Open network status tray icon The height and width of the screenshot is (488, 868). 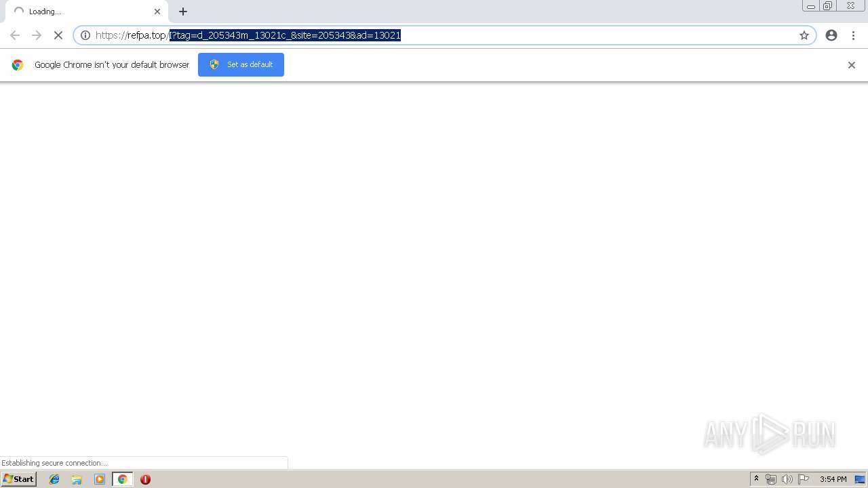771,479
